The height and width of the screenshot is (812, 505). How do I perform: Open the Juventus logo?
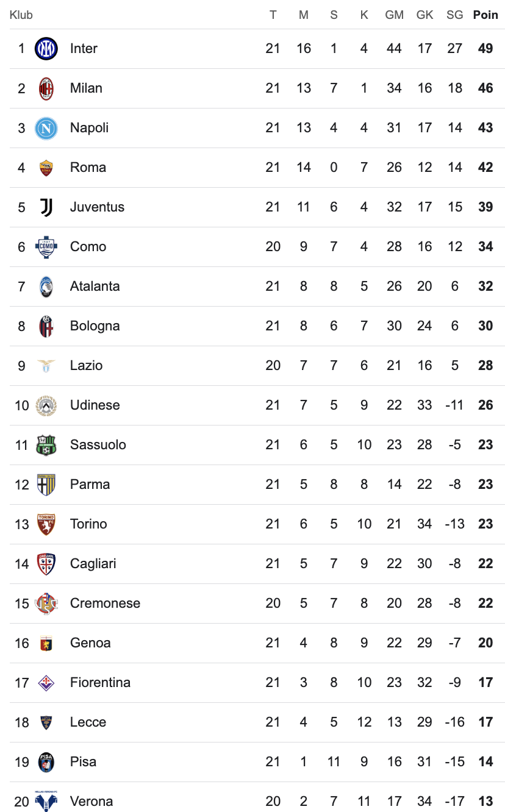(x=46, y=207)
